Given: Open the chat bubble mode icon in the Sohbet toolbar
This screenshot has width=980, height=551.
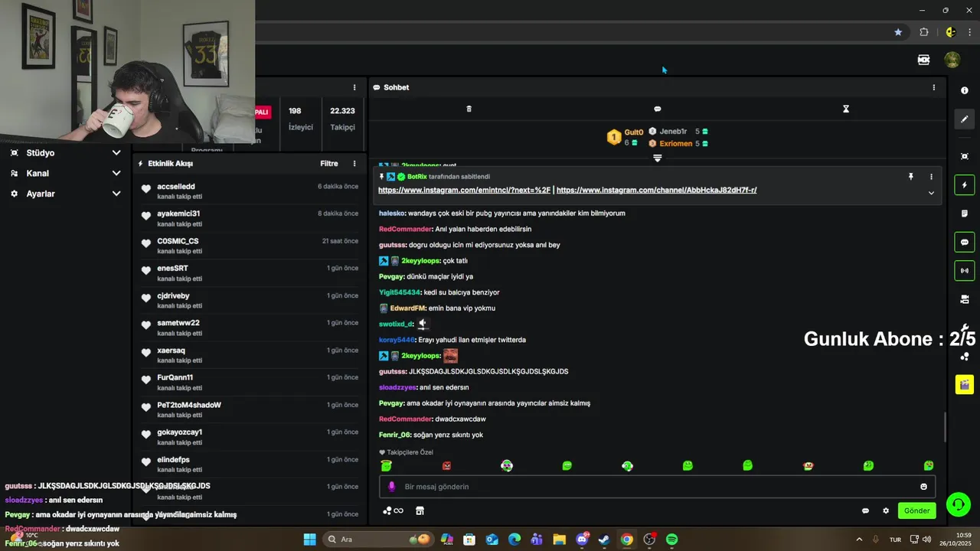Looking at the screenshot, I should click(x=658, y=109).
